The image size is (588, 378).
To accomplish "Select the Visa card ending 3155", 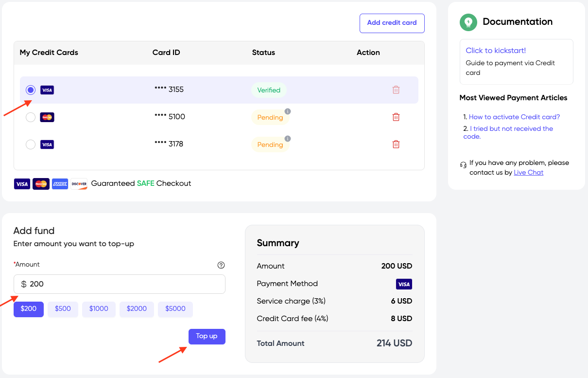I will pyautogui.click(x=31, y=90).
